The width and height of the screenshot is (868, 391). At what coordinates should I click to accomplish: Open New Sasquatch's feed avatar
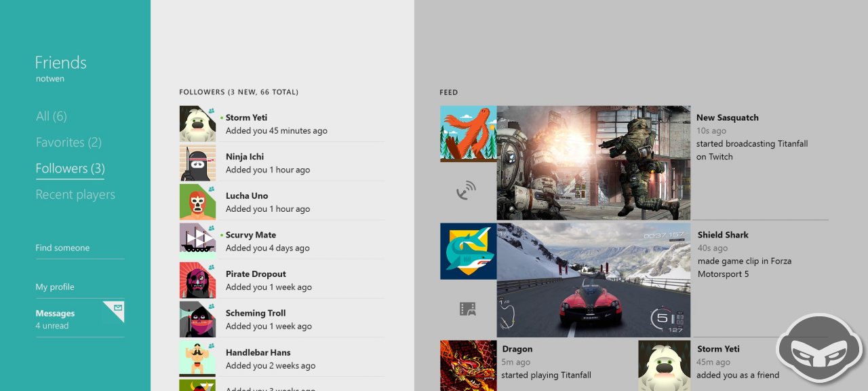click(468, 134)
